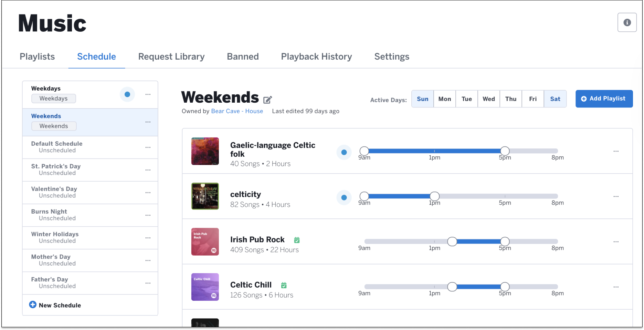Screen dimensions: 644x330
Task: Open more options for Celtic Chill playlist
Action: click(x=616, y=287)
